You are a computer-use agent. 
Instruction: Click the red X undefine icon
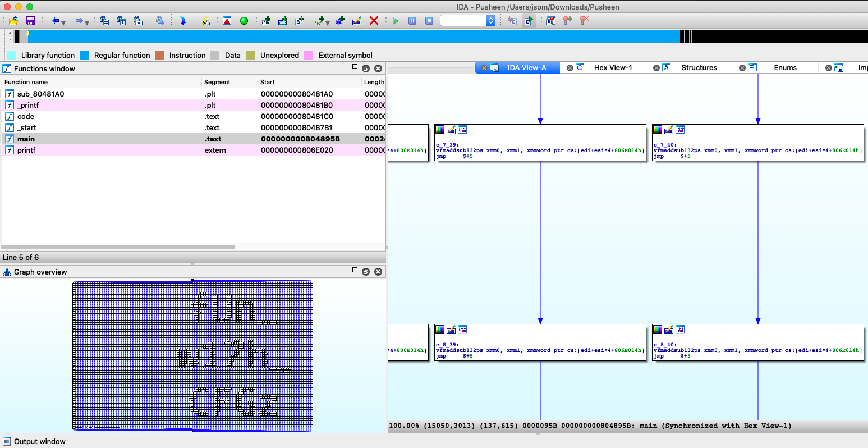tap(374, 21)
